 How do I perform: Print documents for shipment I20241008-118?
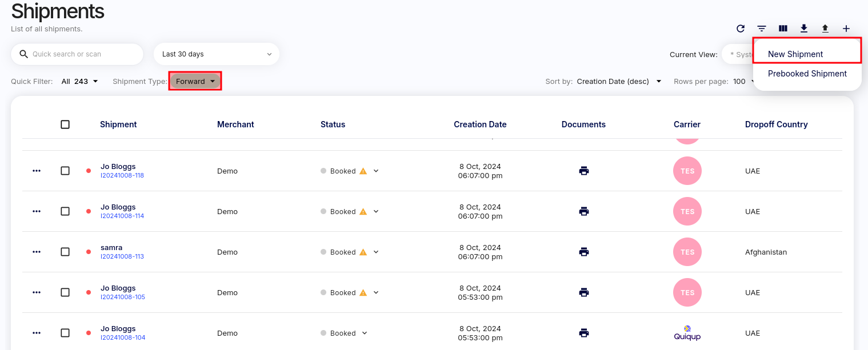(x=583, y=171)
